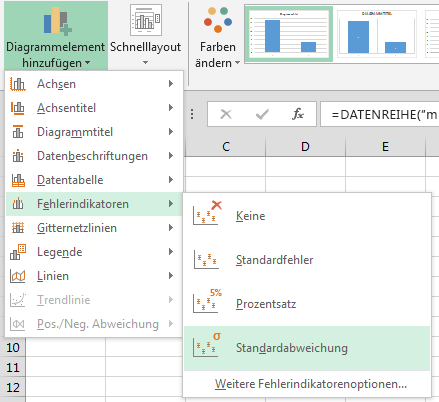
Task: Click the Linien menu icon
Action: click(x=18, y=276)
